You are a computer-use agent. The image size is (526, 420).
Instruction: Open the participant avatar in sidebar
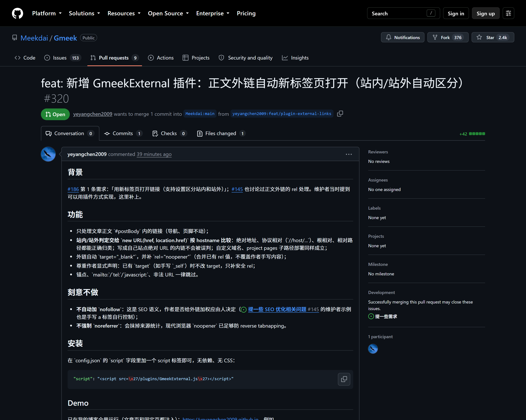[373, 349]
